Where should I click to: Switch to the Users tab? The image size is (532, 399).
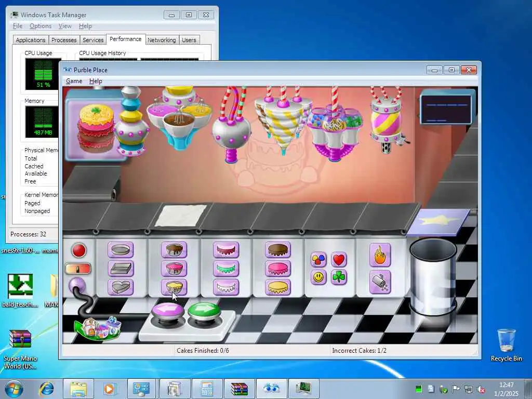(x=189, y=40)
